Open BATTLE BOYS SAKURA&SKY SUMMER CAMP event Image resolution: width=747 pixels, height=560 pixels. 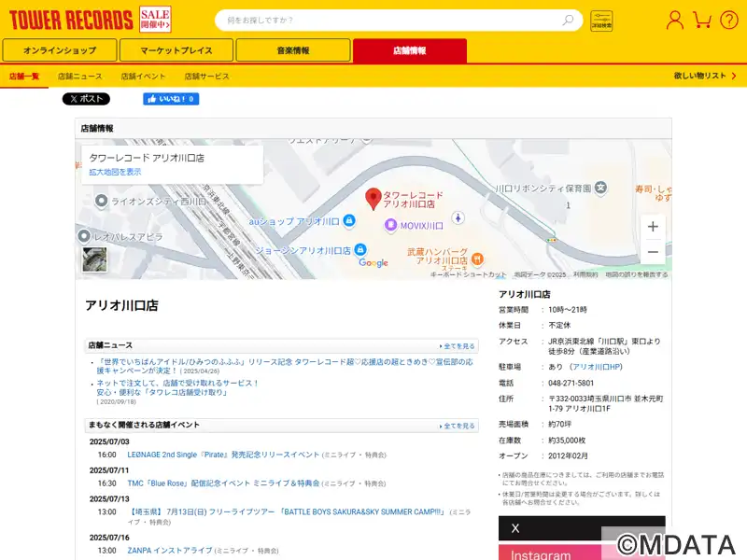[287, 511]
